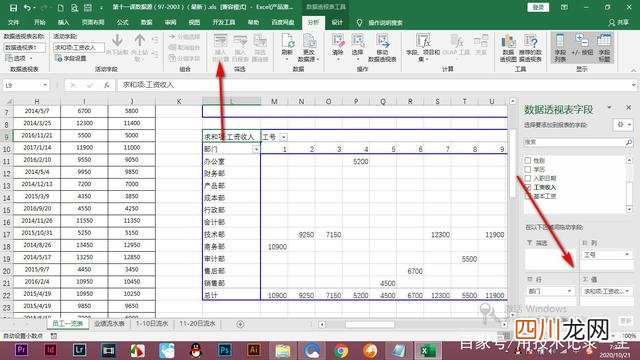The width and height of the screenshot is (640, 360).
Task: Switch to the Design (设计) ribbon tab
Action: pos(337,22)
